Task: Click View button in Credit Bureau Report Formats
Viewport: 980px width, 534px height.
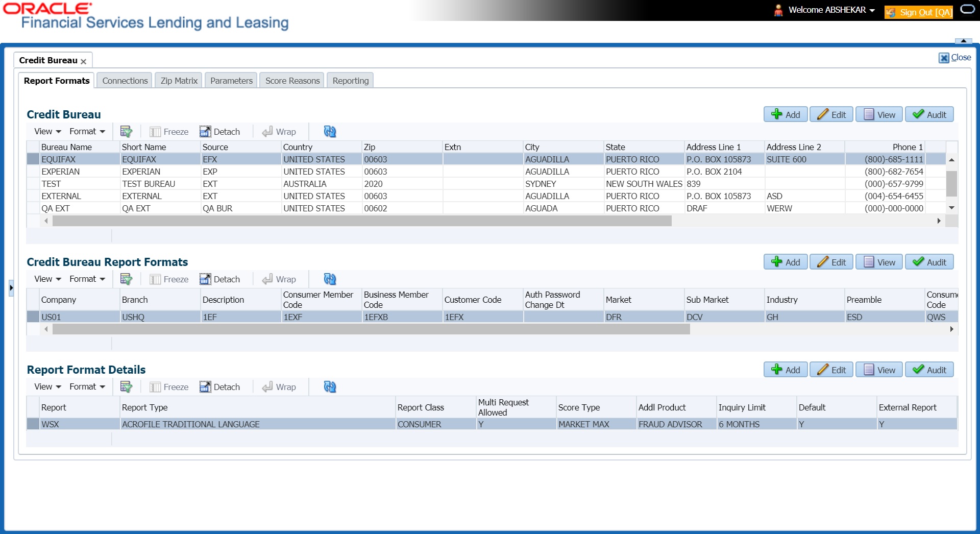Action: (x=879, y=262)
